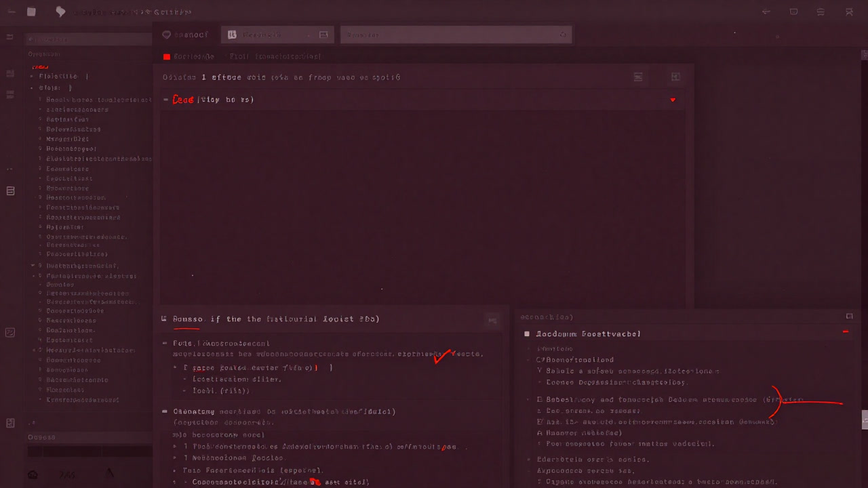
Task: Toggle the first checklist item under the heading
Action: point(164,344)
